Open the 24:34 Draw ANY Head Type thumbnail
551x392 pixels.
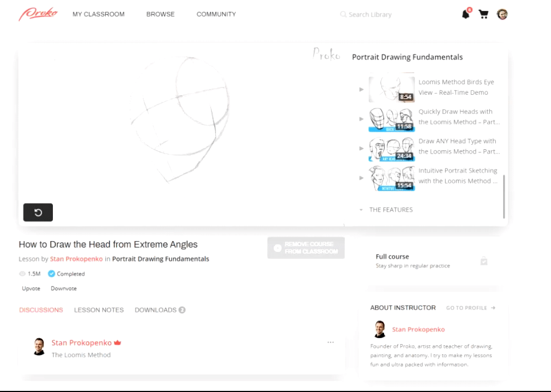pos(391,149)
